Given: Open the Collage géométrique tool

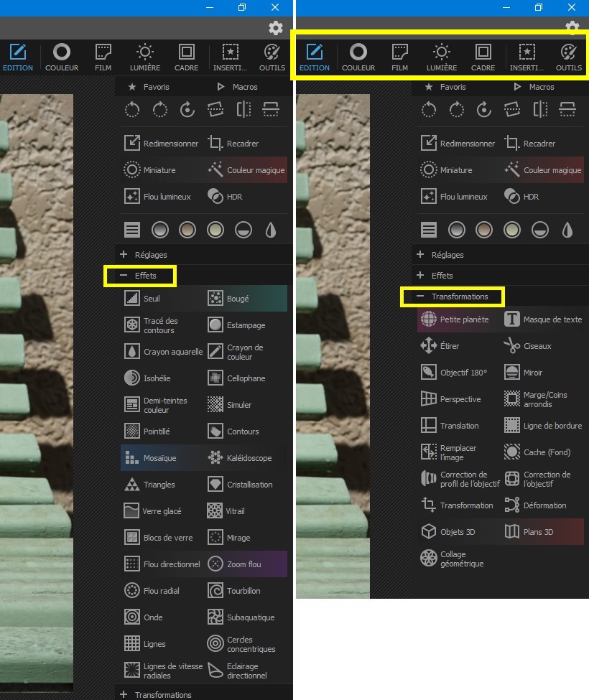Looking at the screenshot, I should tap(452, 559).
